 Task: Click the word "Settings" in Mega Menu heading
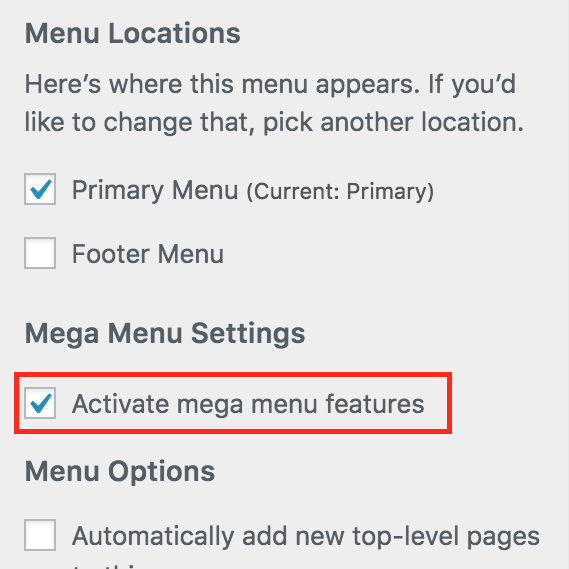248,334
